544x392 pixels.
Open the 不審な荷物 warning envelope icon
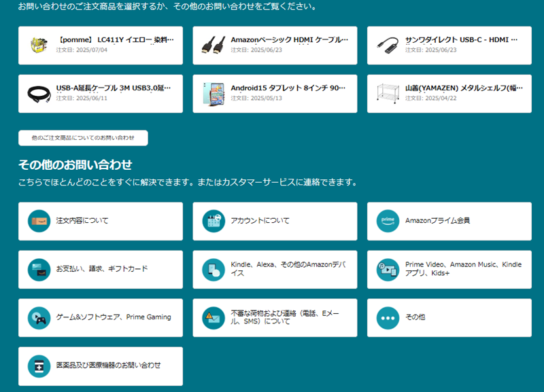coord(214,317)
